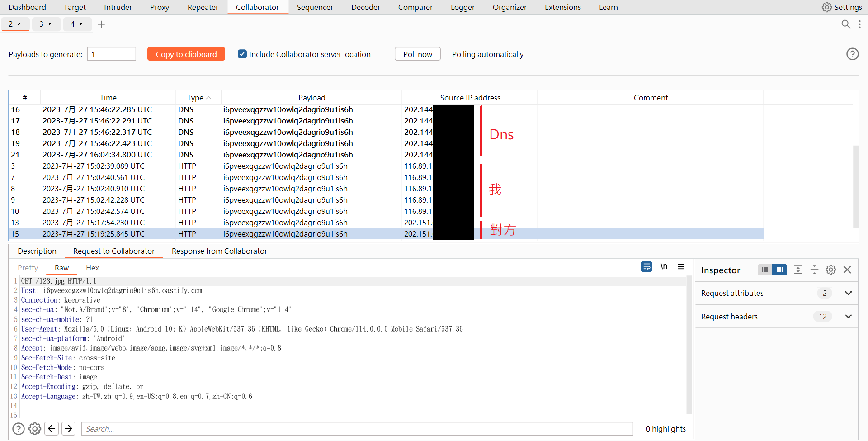Set Inspector layout to left panel view
868x441 pixels.
[765, 270]
